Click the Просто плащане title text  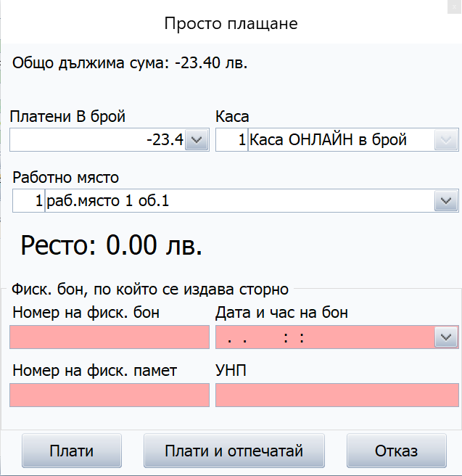pos(231,23)
